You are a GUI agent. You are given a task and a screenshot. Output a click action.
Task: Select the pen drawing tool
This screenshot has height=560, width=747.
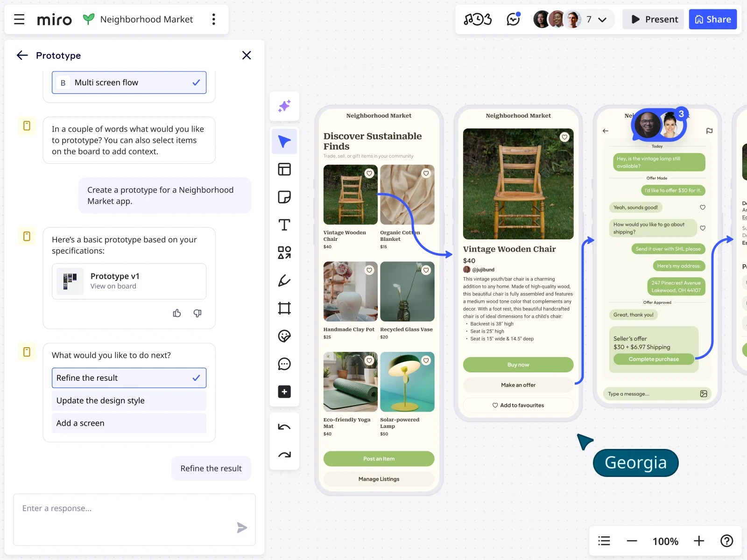284,280
